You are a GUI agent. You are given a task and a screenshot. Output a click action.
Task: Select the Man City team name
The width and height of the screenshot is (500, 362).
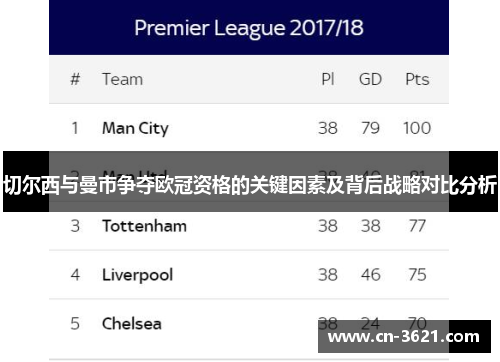(x=135, y=129)
